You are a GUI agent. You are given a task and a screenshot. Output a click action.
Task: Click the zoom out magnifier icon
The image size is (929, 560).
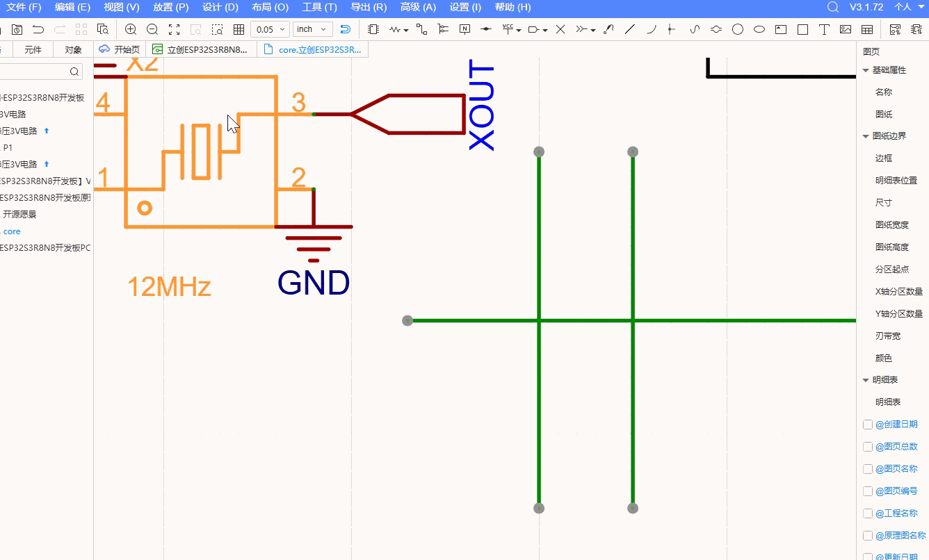(152, 29)
